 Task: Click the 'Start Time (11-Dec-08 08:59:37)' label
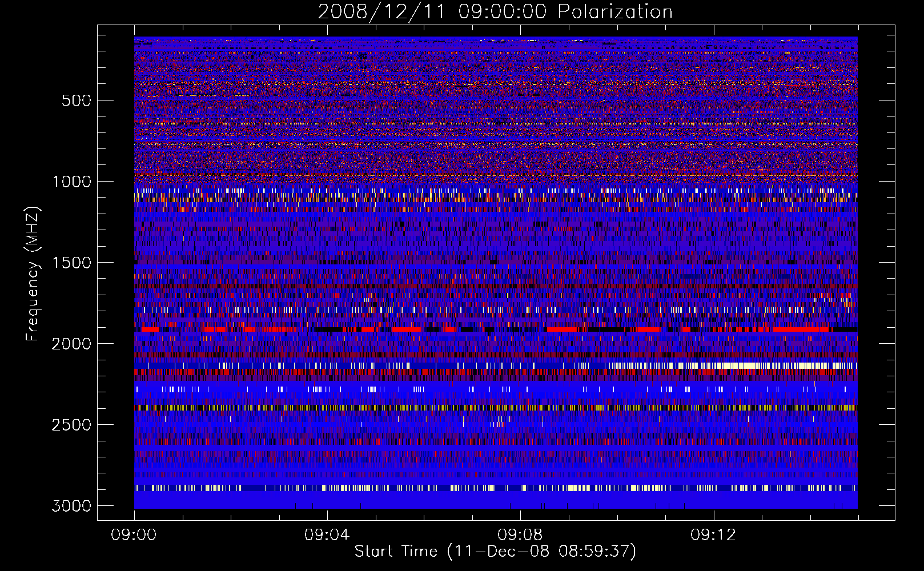click(x=495, y=552)
